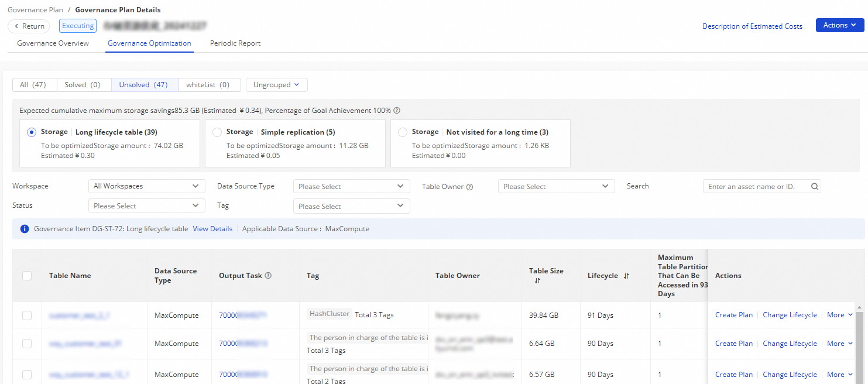Click the Table Name column header

pos(70,276)
